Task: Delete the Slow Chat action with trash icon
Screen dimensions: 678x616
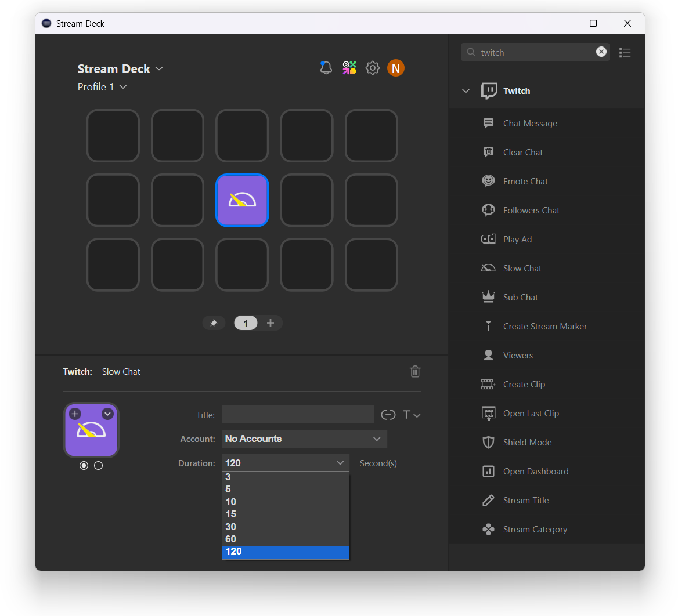Action: (x=415, y=371)
